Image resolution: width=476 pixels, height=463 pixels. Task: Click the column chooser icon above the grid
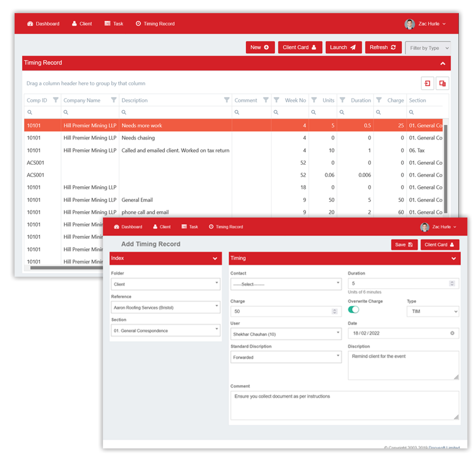pos(442,83)
